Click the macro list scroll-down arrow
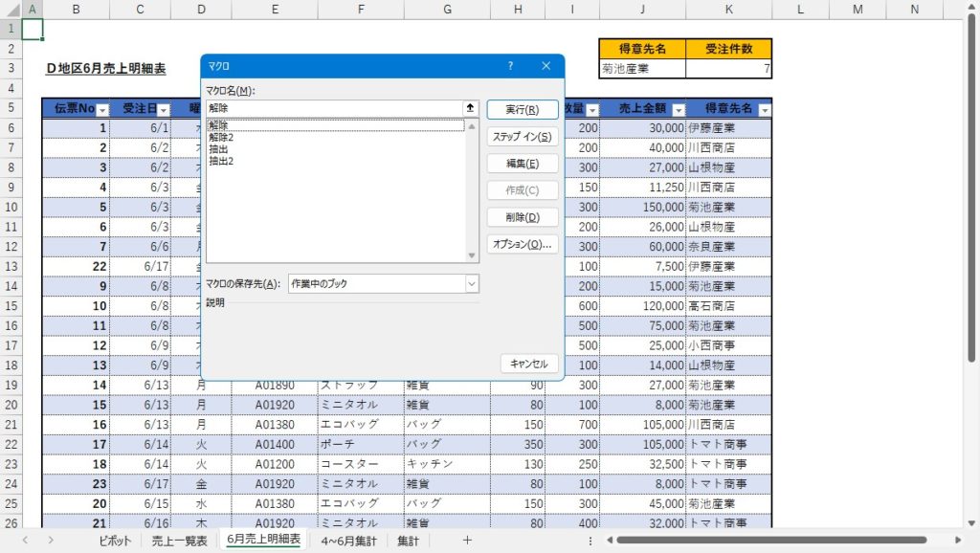This screenshot has height=553, width=980. pos(471,255)
